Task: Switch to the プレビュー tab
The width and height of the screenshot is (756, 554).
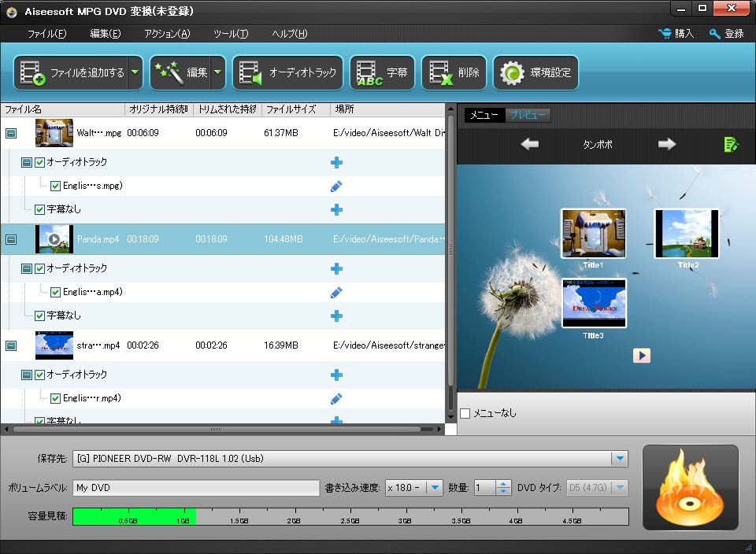Action: click(x=528, y=115)
